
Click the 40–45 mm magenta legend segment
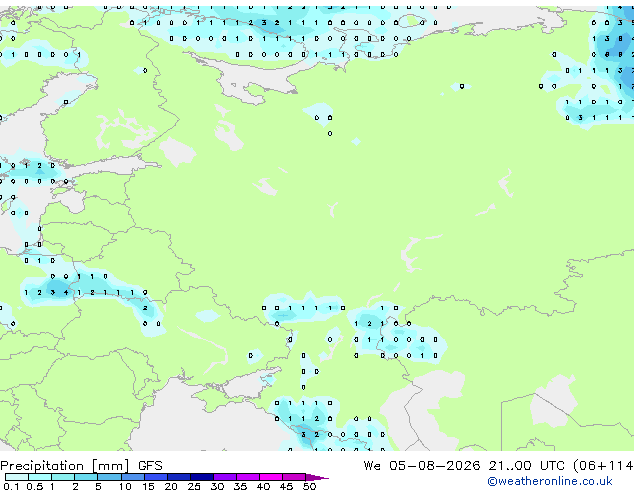pos(271,477)
